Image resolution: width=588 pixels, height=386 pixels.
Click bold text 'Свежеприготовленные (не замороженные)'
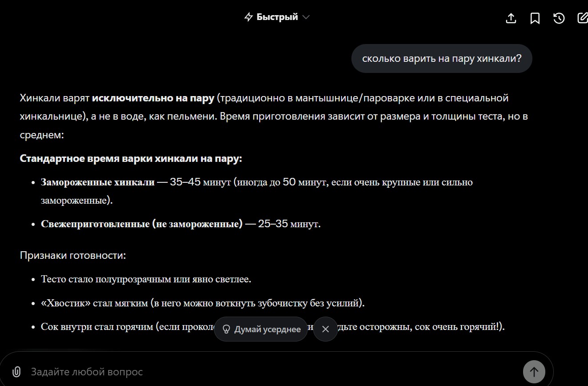click(x=142, y=224)
